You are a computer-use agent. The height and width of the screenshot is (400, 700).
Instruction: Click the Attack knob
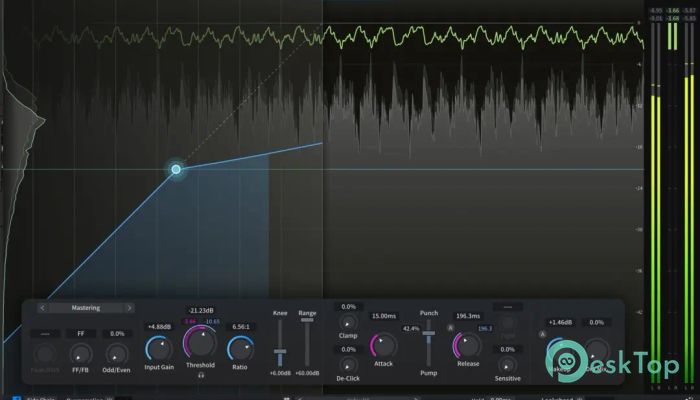pos(384,345)
